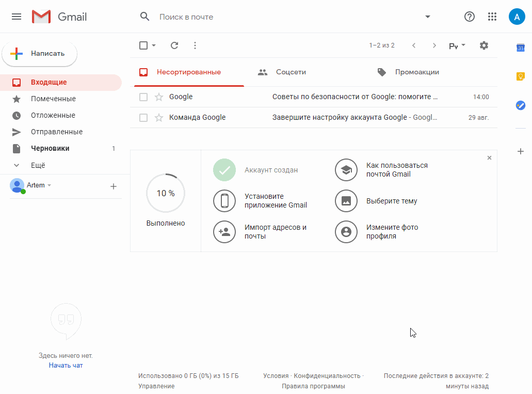Open the Help question mark icon

click(469, 17)
